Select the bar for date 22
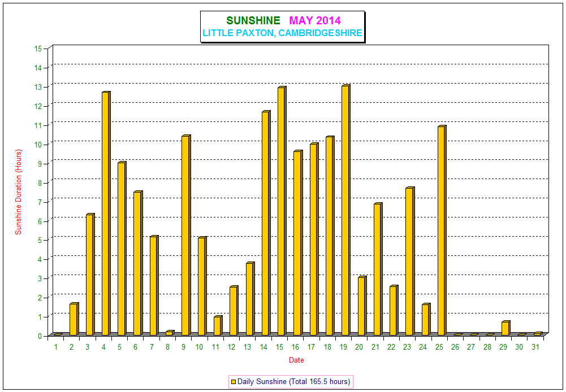This screenshot has height=392, width=566. coord(394,311)
